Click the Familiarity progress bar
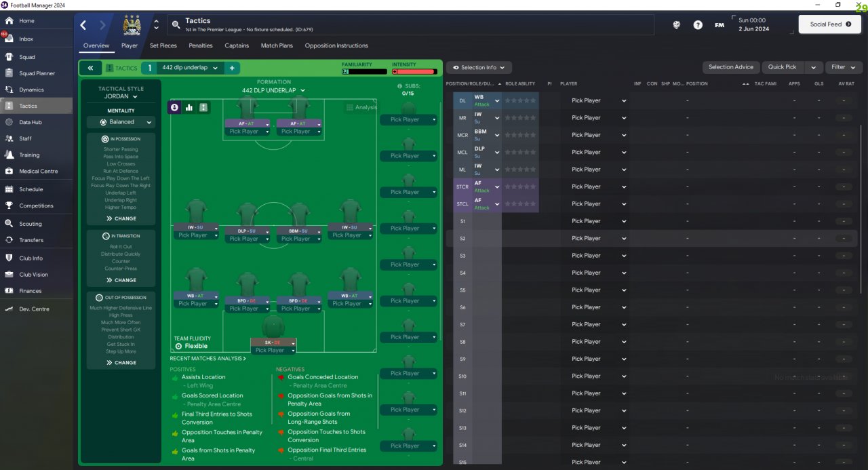This screenshot has height=470, width=868. (x=363, y=71)
